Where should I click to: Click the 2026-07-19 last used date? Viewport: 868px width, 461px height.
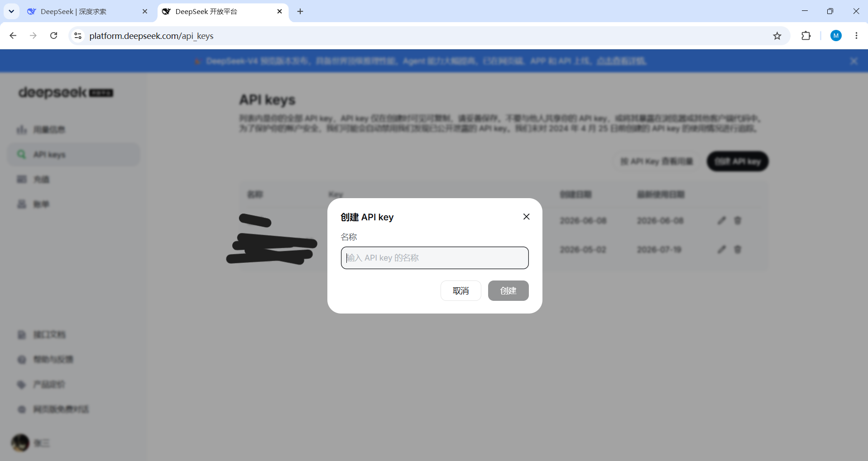pos(660,250)
